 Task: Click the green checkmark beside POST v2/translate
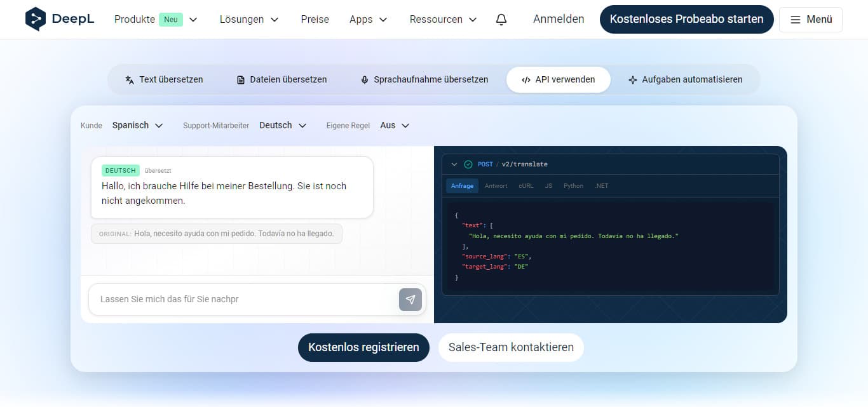(x=467, y=164)
